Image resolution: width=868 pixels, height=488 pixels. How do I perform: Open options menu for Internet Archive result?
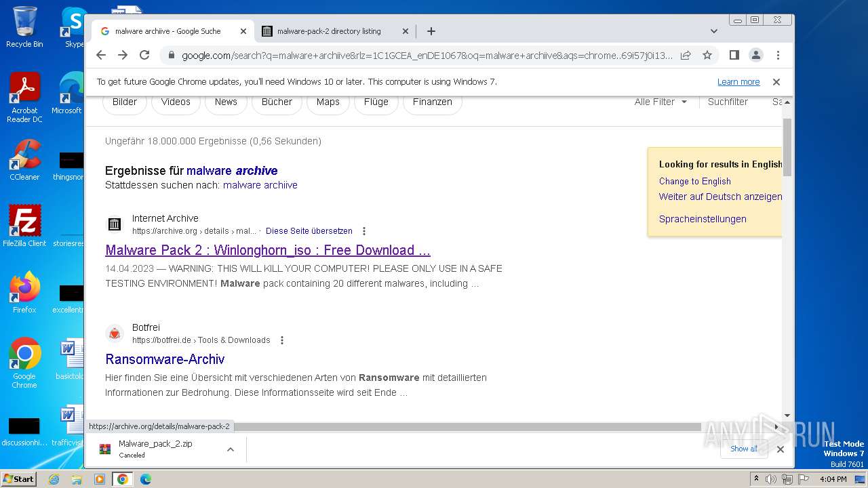[364, 231]
